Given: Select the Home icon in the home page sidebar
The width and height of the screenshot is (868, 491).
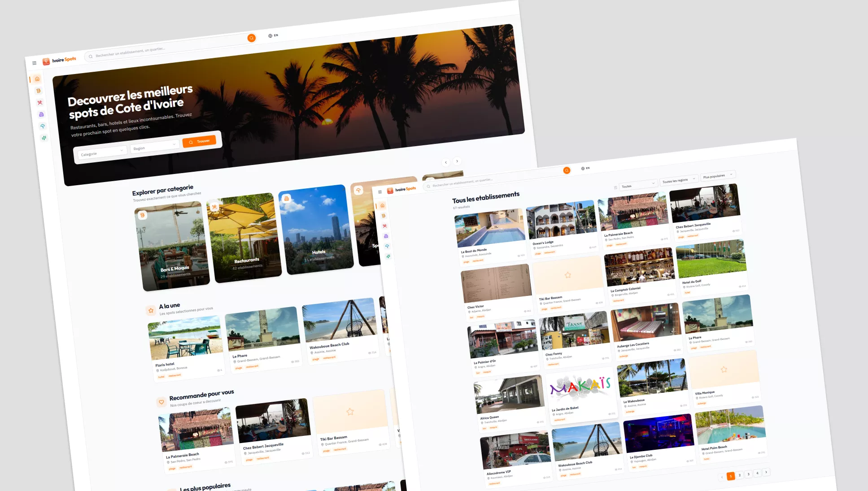Looking at the screenshot, I should [37, 79].
